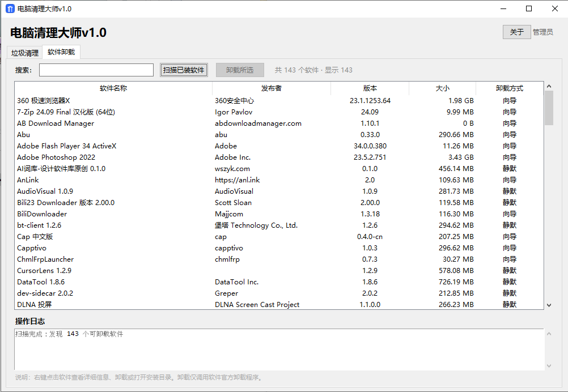Click the 扫描已装软件 button

coord(184,70)
